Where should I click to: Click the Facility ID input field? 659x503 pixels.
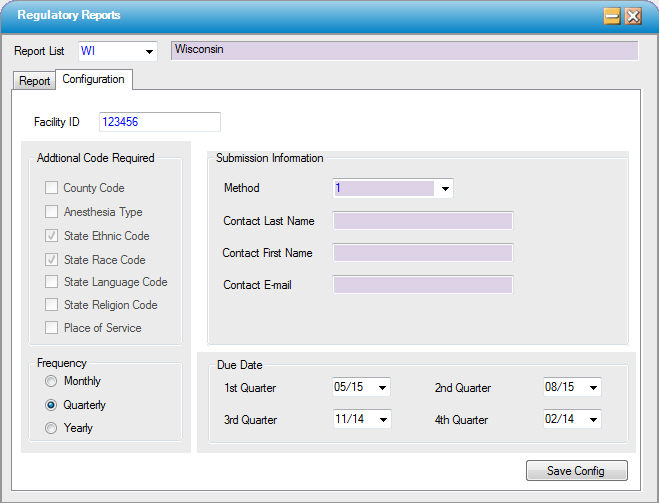(159, 122)
